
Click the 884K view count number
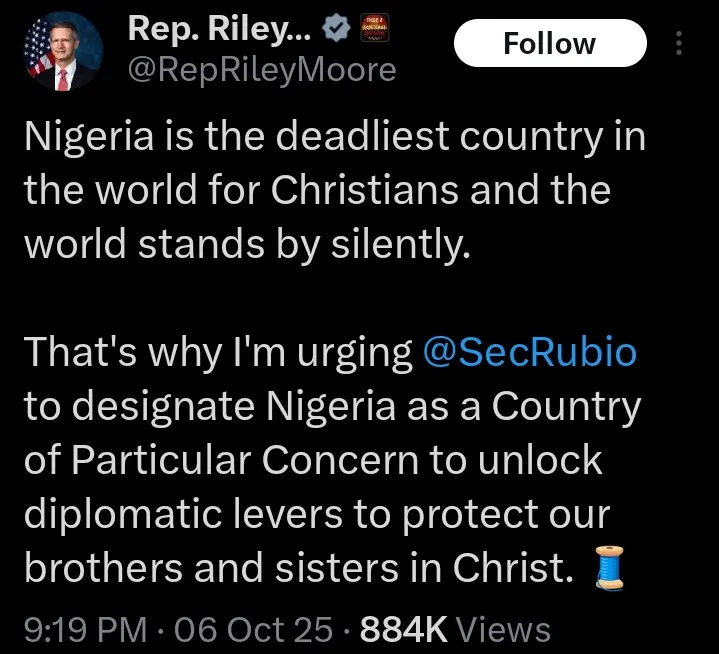click(403, 629)
